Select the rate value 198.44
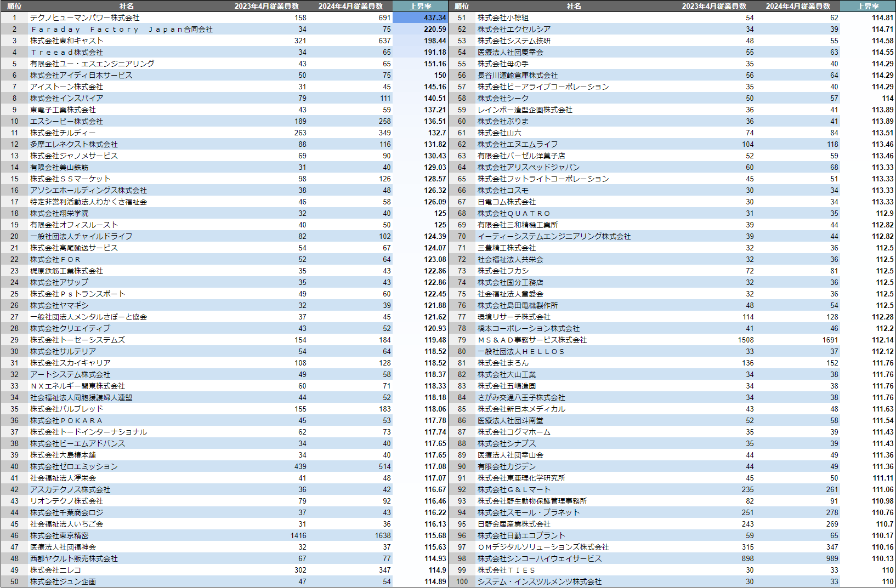This screenshot has height=588, width=896. tap(435, 41)
